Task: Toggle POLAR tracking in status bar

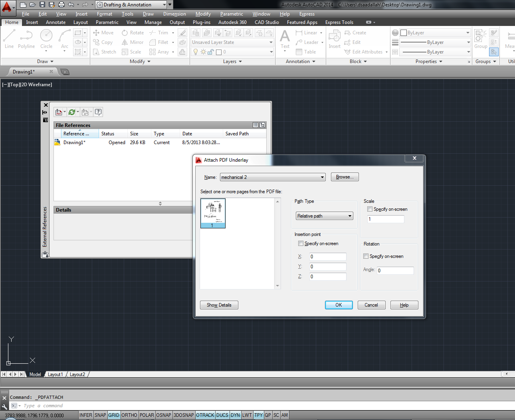Action: (x=147, y=415)
